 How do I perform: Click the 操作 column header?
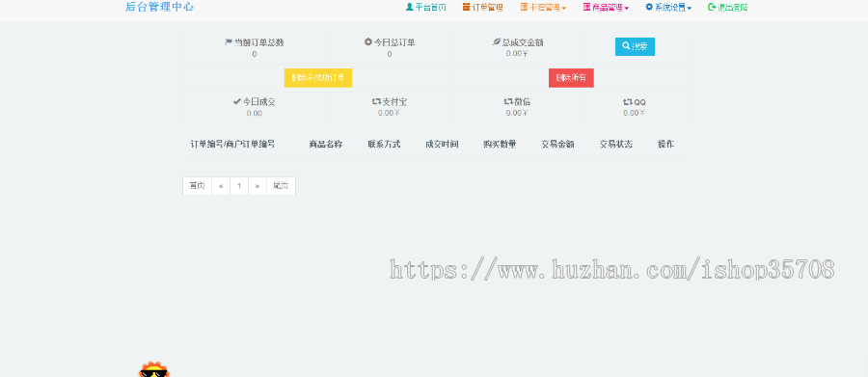[665, 145]
